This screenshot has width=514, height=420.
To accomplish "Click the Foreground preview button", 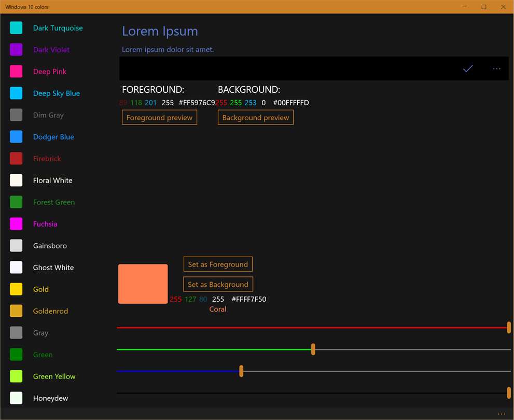I will 159,117.
